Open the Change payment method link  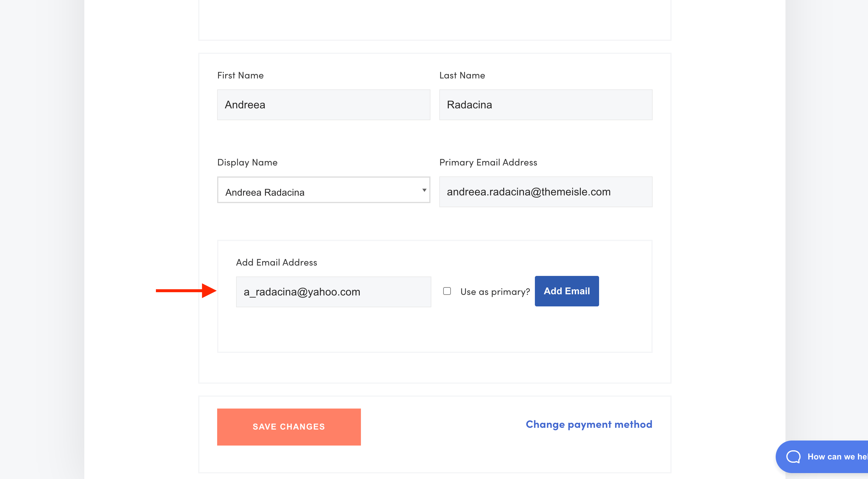(x=589, y=425)
